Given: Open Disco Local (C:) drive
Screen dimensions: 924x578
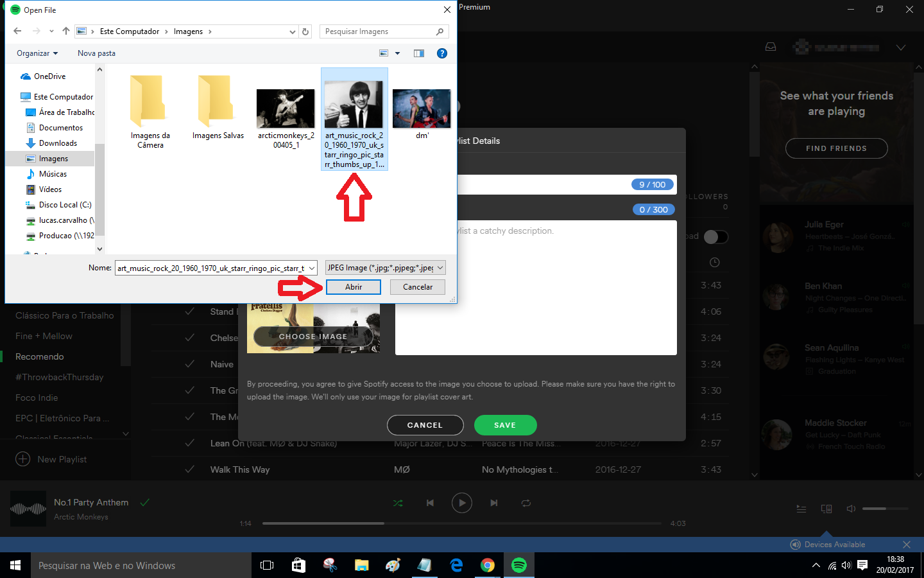Looking at the screenshot, I should click(65, 205).
